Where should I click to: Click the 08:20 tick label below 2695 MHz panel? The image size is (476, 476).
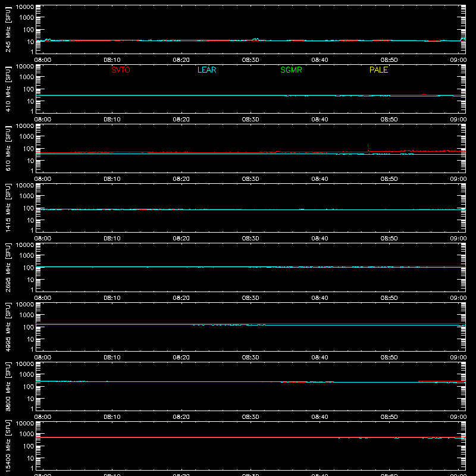click(181, 298)
